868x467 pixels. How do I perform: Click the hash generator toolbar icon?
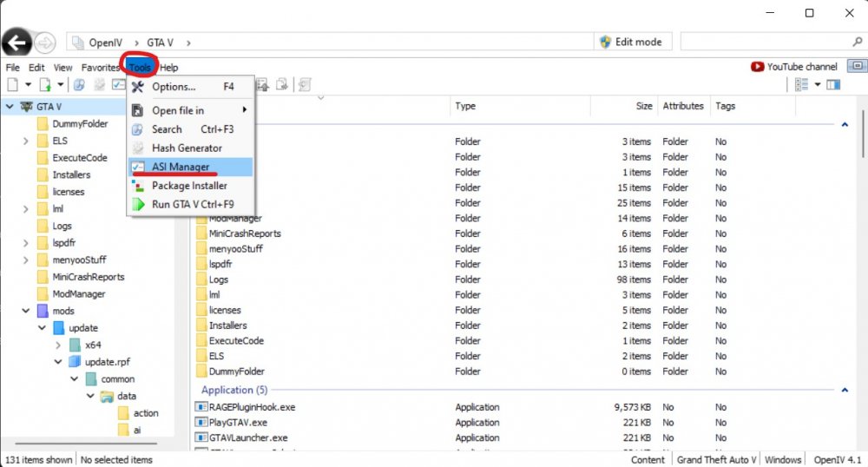coord(100,85)
